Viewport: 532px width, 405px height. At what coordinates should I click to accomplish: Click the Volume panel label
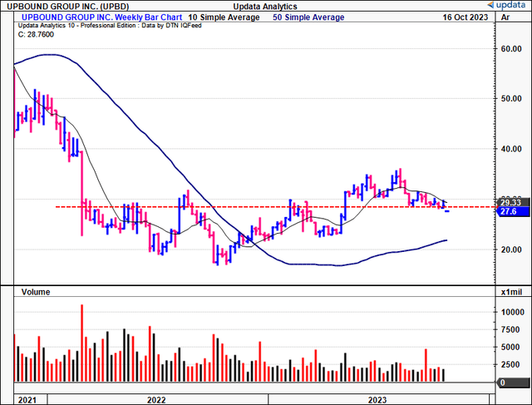(x=33, y=292)
